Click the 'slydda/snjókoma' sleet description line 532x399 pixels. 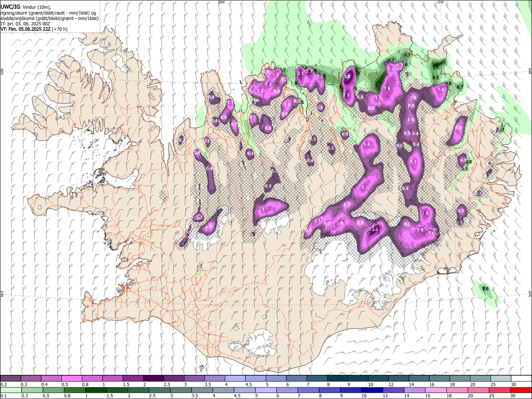click(49, 18)
